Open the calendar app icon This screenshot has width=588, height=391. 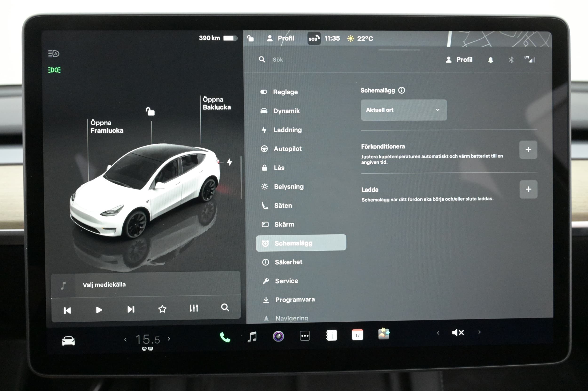coord(357,335)
